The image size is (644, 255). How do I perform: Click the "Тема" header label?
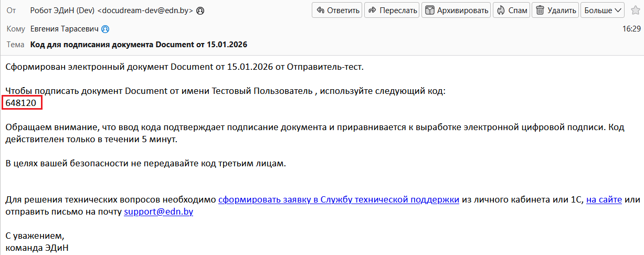tap(15, 45)
